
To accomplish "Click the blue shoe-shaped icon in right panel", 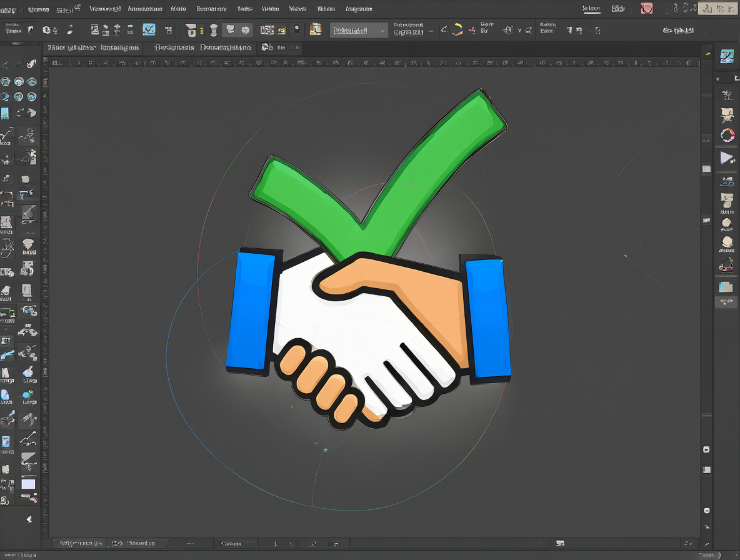I will [727, 181].
